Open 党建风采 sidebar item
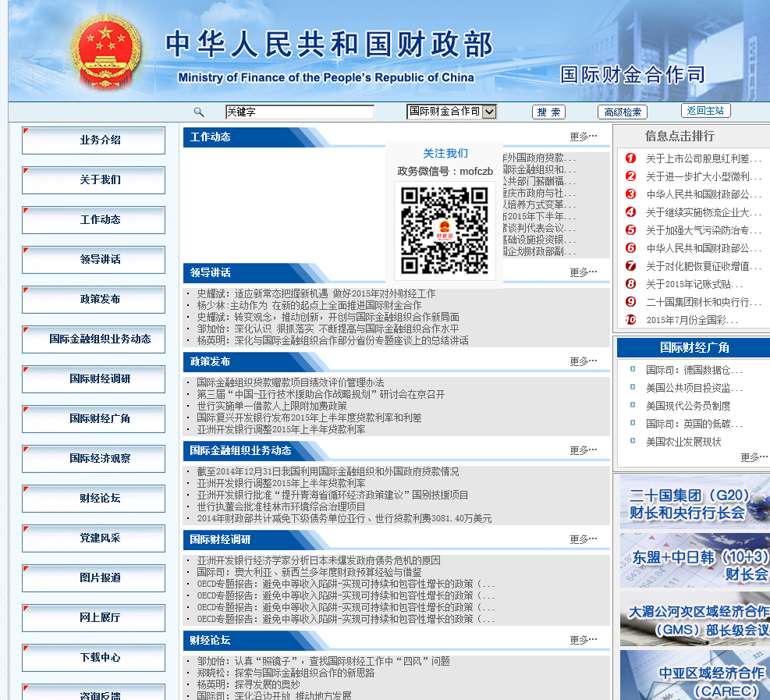The height and width of the screenshot is (700, 770). (94, 538)
